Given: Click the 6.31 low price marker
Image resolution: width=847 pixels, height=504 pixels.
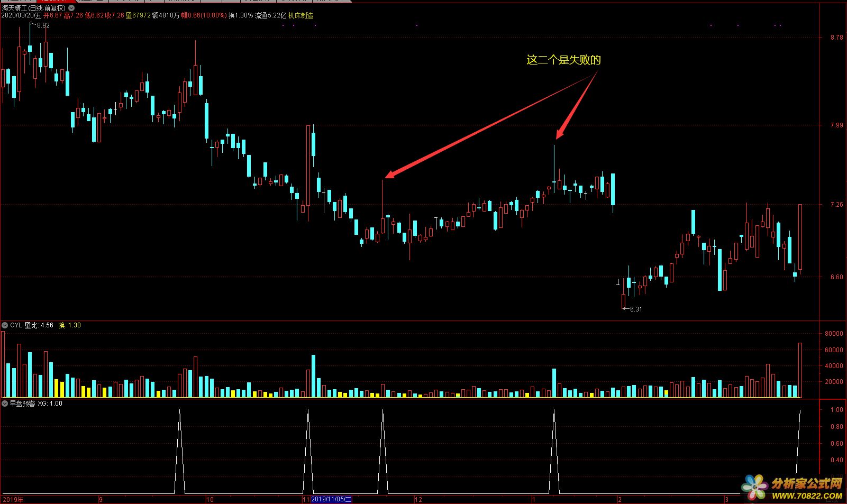Looking at the screenshot, I should pos(635,309).
